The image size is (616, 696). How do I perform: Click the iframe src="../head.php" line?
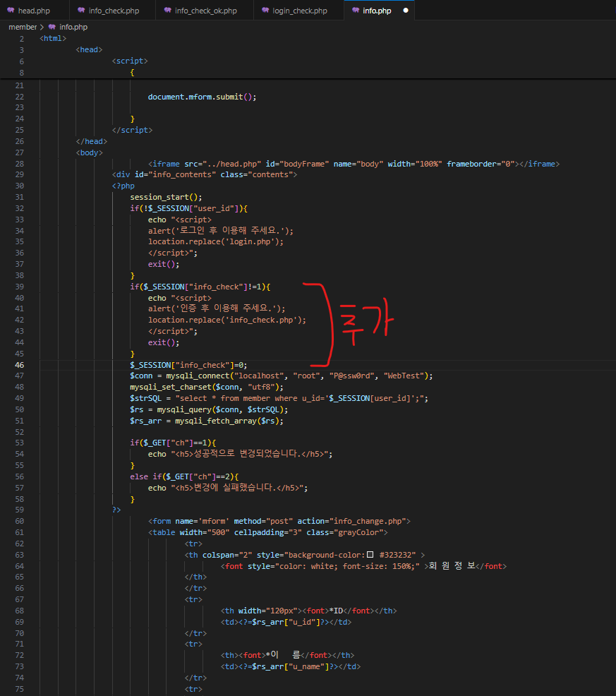pyautogui.click(x=354, y=164)
